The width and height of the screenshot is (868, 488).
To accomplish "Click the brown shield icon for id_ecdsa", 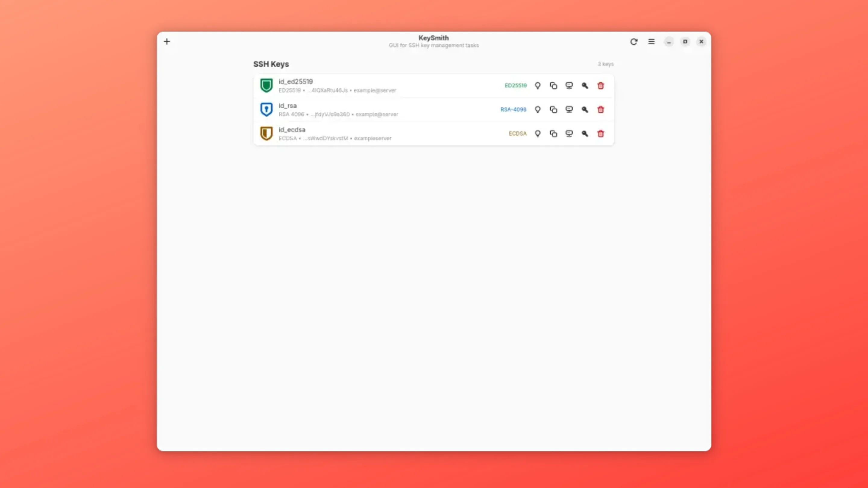I will pos(266,133).
